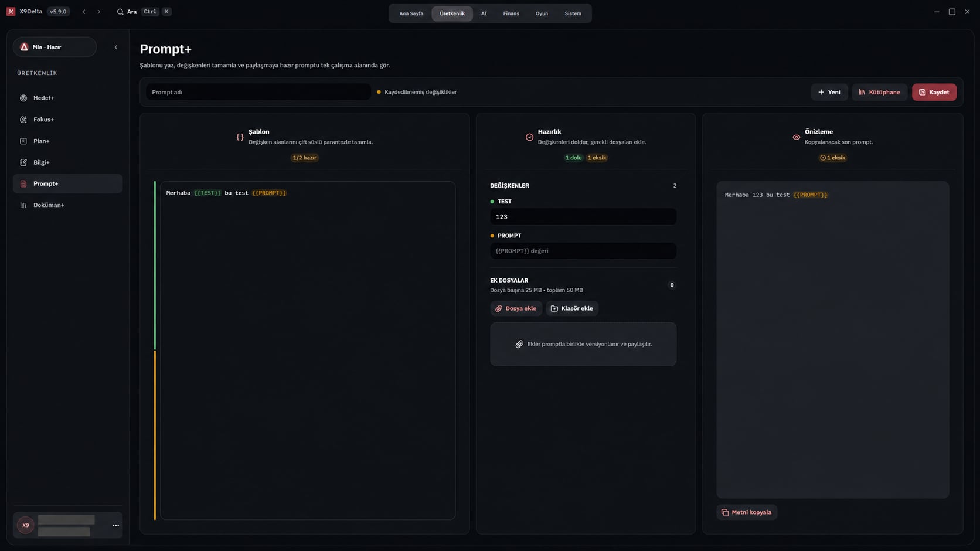This screenshot has height=551, width=980.
Task: Switch to the Üretkenlik tab
Action: tap(452, 13)
